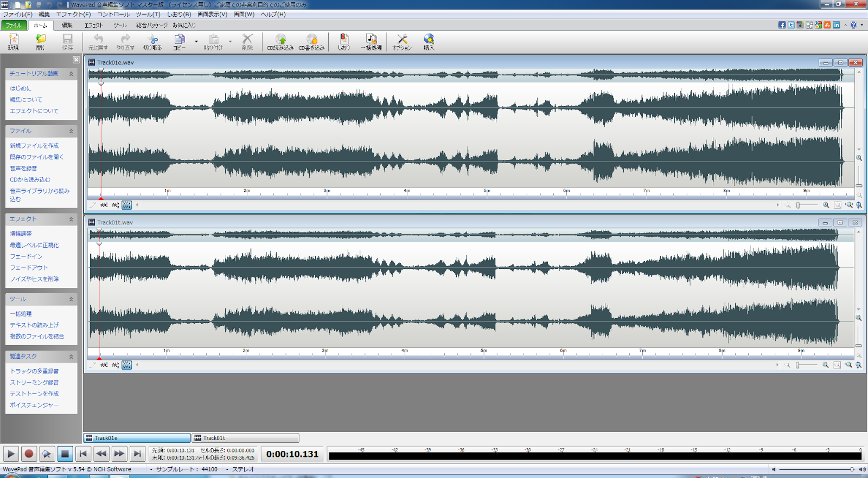Click the フェードイン effect link
Screen dimensions: 868x478
coord(26,256)
